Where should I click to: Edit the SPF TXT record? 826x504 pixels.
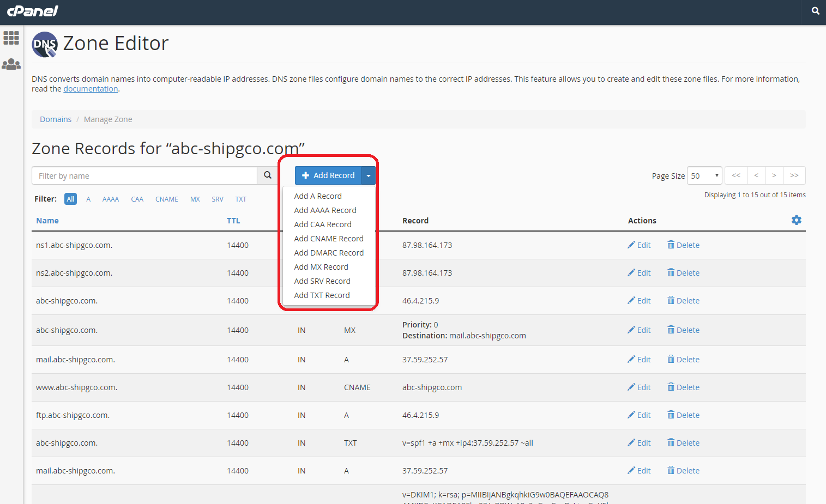(639, 443)
